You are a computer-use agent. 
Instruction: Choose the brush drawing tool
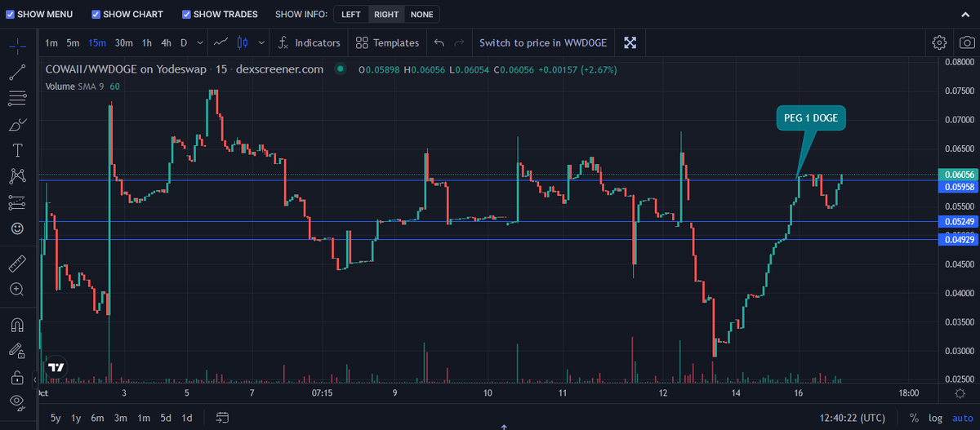pyautogui.click(x=17, y=124)
